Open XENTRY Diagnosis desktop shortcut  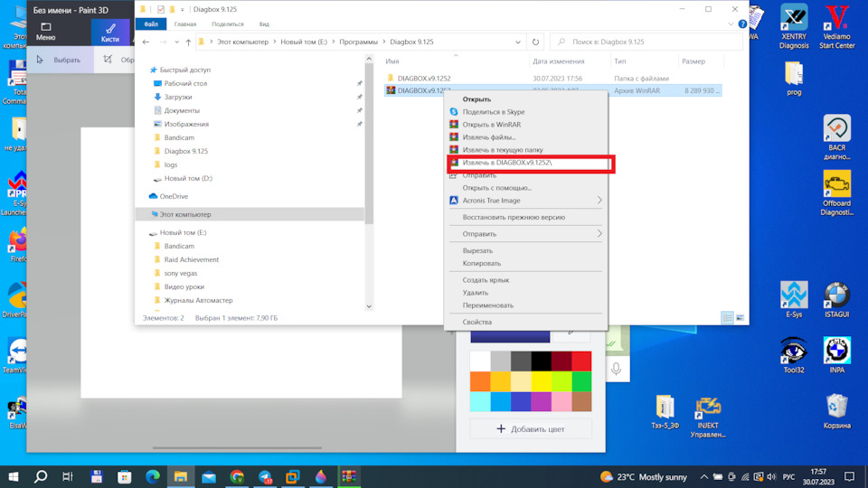tap(794, 26)
